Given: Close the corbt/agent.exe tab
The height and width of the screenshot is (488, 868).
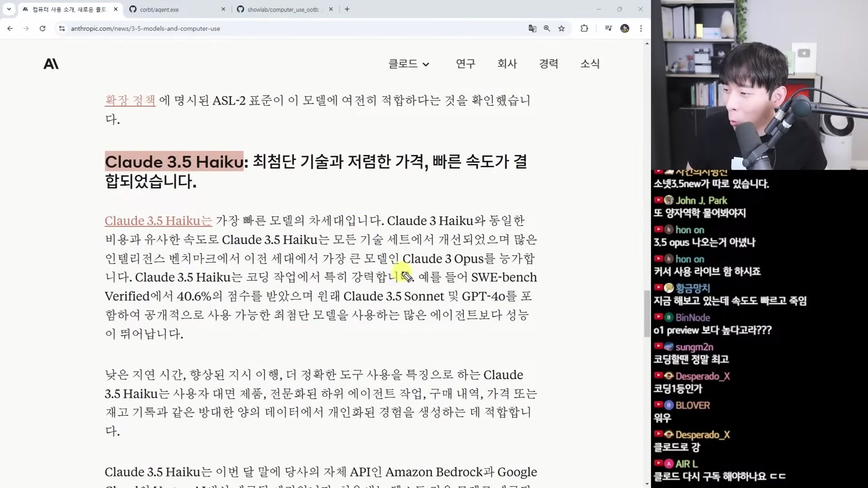Looking at the screenshot, I should click(x=223, y=10).
